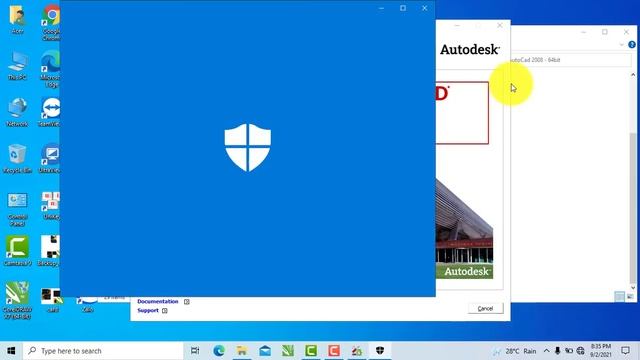
Task: Expand the ribbon chevron in Explorer window
Action: [622, 44]
